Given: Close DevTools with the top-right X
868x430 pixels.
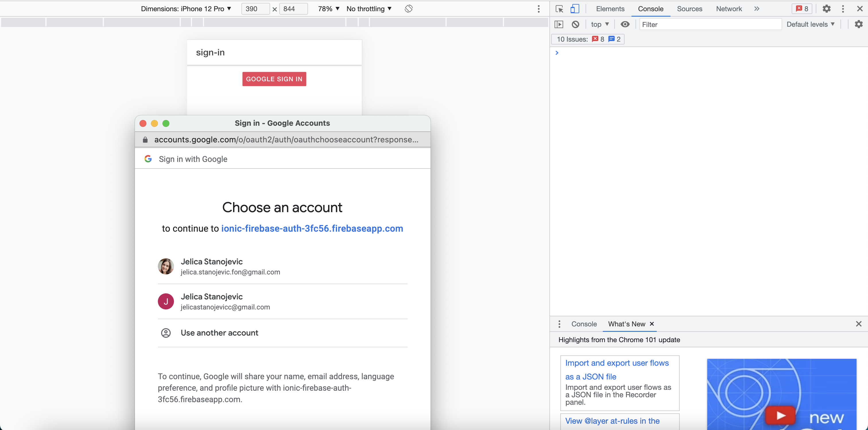Looking at the screenshot, I should (x=860, y=9).
